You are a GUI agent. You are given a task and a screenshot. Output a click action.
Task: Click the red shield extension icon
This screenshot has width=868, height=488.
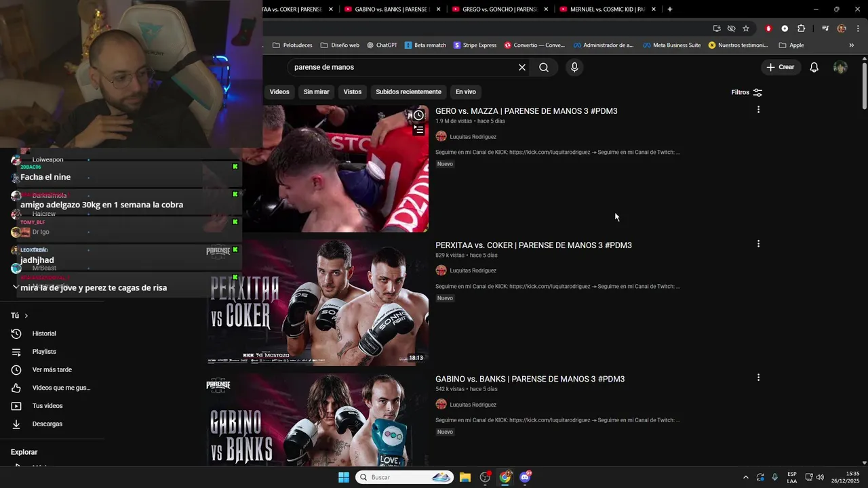(x=768, y=28)
